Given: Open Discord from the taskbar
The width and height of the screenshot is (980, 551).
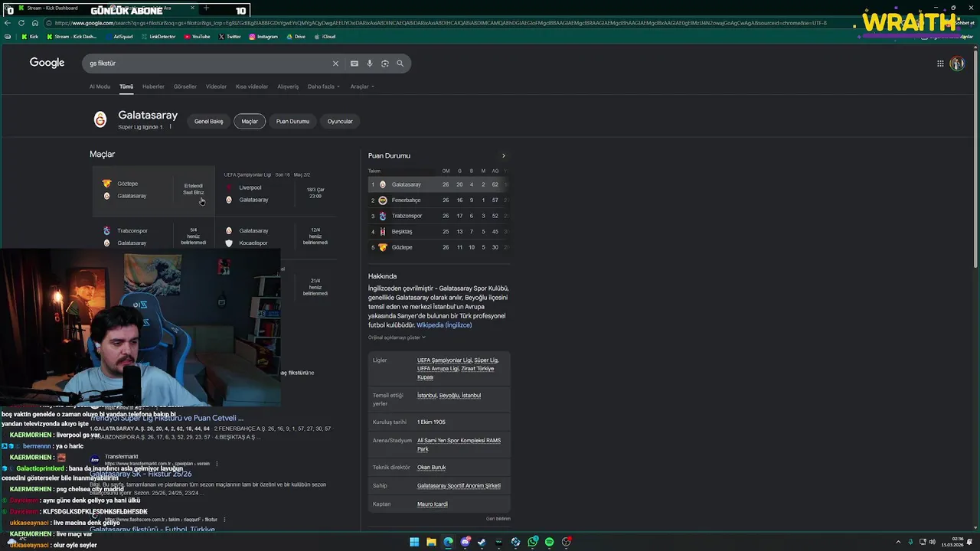Looking at the screenshot, I should coord(465,542).
